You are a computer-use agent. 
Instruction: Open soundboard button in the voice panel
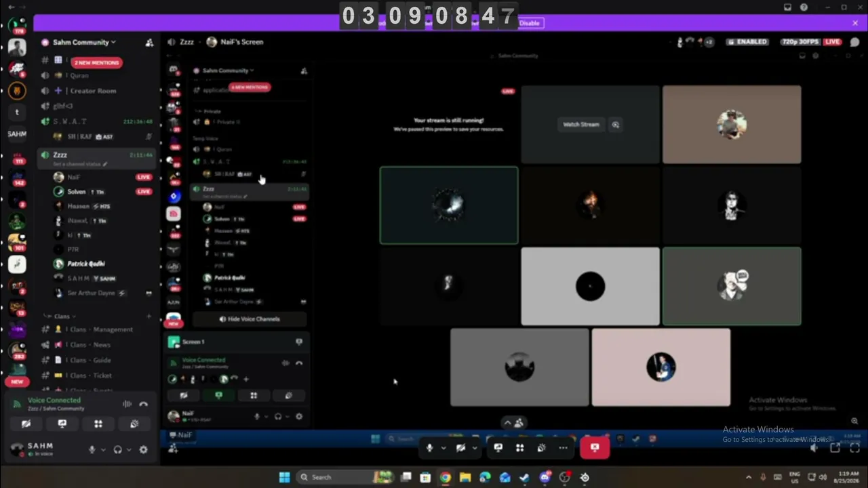(x=134, y=424)
